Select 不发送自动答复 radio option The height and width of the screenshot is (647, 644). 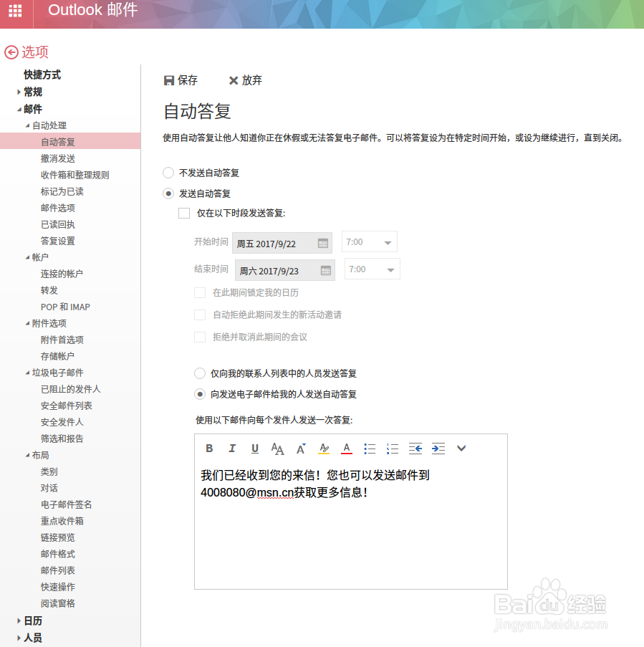(x=168, y=173)
